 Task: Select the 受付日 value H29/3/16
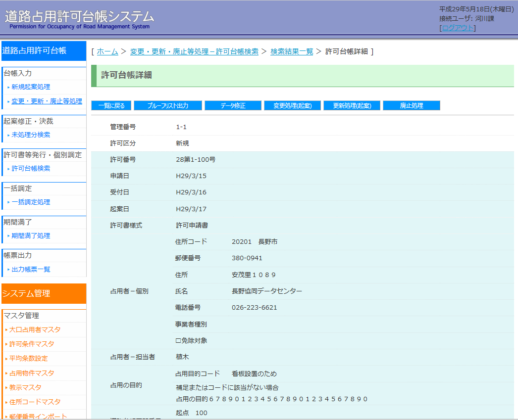(x=191, y=192)
